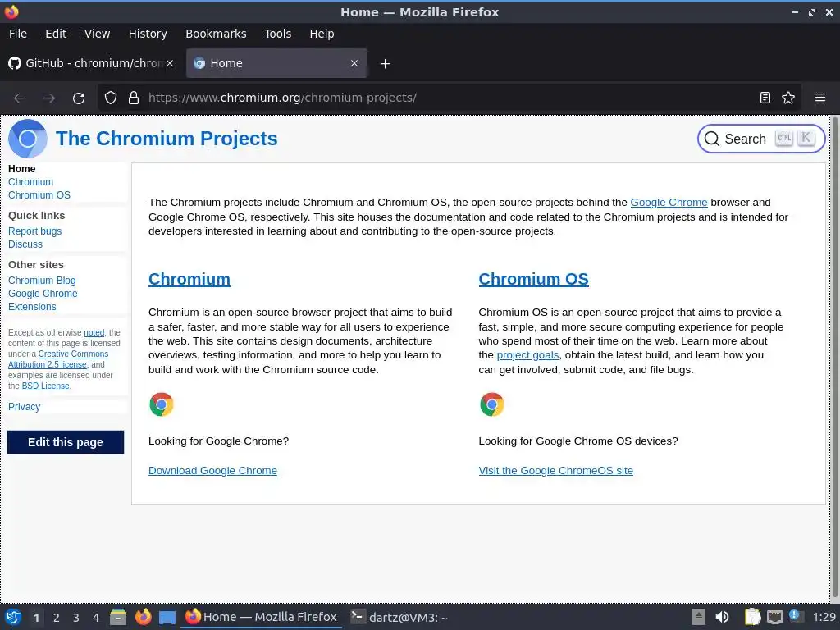
Task: Click the Chromium Projects logo
Action: point(28,139)
